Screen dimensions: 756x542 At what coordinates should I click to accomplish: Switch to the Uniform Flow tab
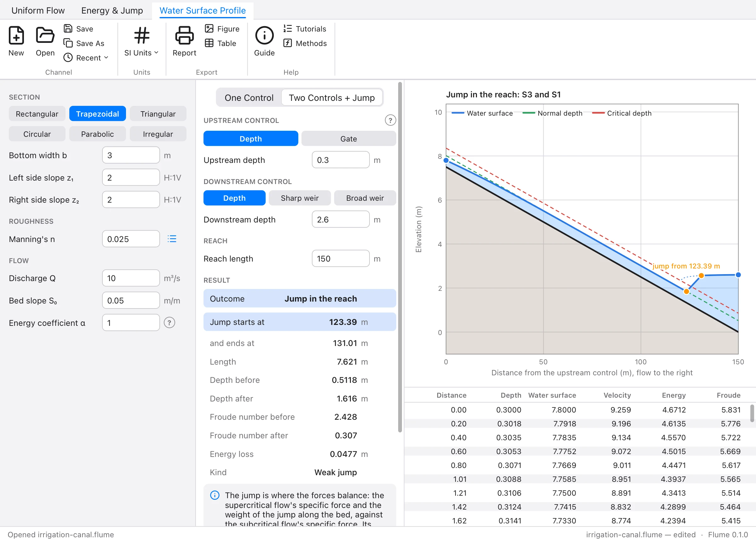pos(38,10)
